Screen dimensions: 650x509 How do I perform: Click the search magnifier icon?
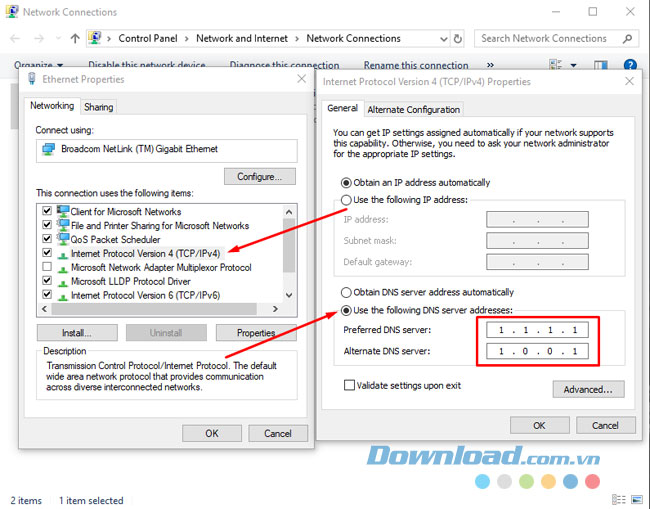(x=628, y=39)
